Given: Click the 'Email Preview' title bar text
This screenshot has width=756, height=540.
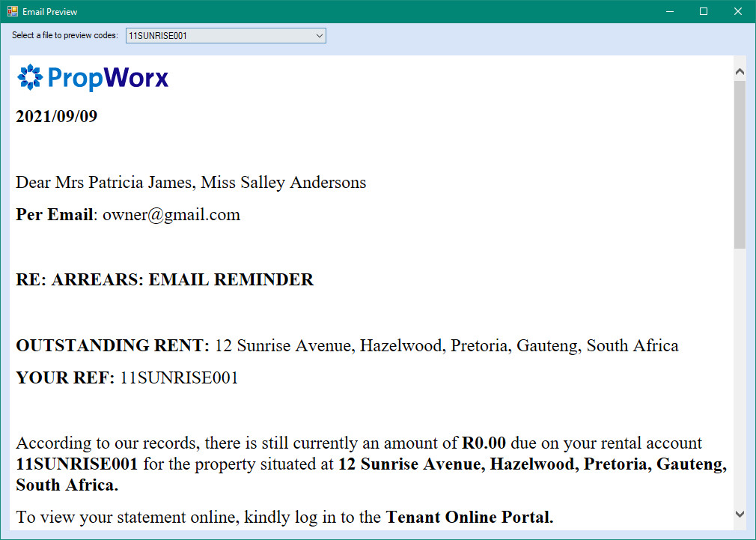Looking at the screenshot, I should (x=49, y=12).
